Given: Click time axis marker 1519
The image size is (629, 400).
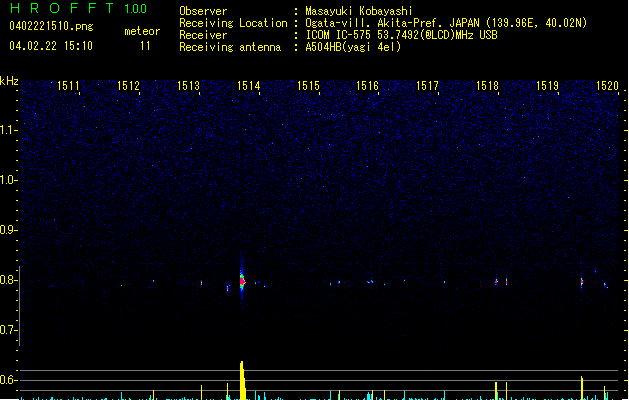Looking at the screenshot, I should (x=547, y=86).
